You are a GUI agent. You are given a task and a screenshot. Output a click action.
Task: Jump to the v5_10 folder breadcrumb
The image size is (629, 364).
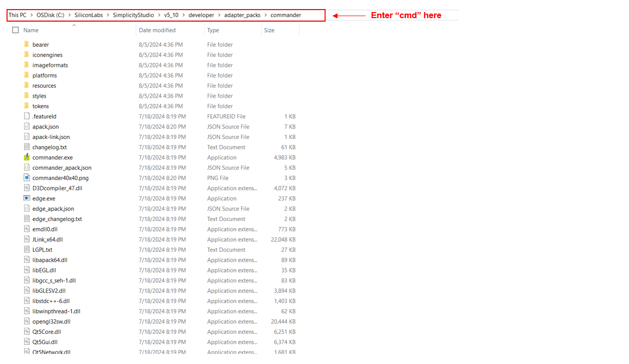pyautogui.click(x=171, y=15)
